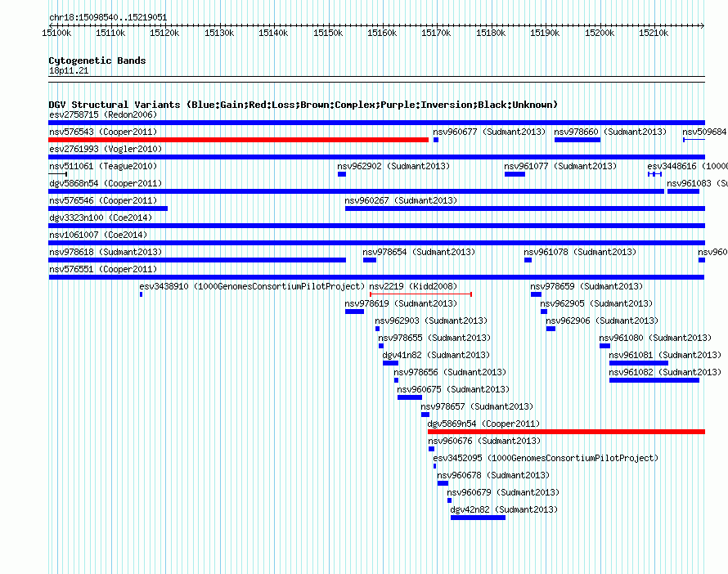Open dgv5868n54 (Cooper2011) label

coord(106,183)
